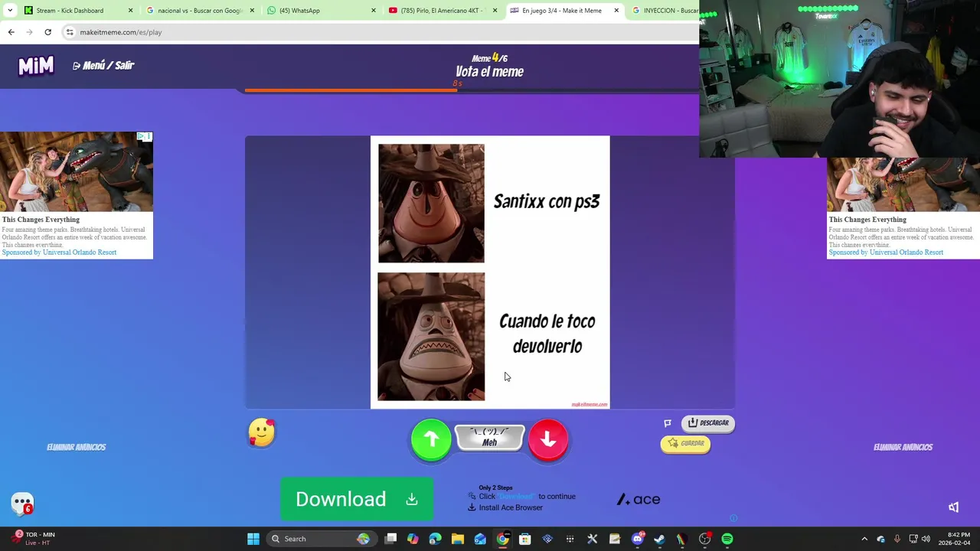This screenshot has height=551, width=980.
Task: Open Outlook from the taskbar
Action: click(480, 539)
